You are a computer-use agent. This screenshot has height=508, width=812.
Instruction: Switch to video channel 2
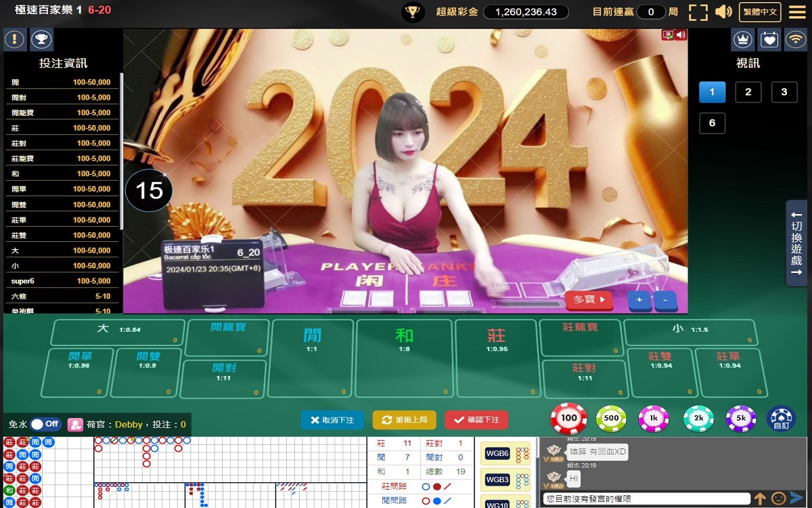click(748, 92)
